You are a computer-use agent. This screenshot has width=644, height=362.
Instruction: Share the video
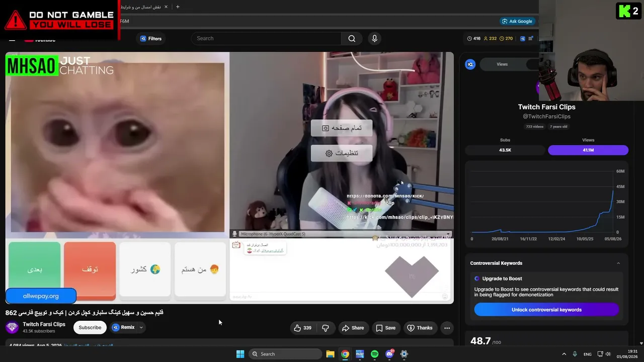[353, 328]
